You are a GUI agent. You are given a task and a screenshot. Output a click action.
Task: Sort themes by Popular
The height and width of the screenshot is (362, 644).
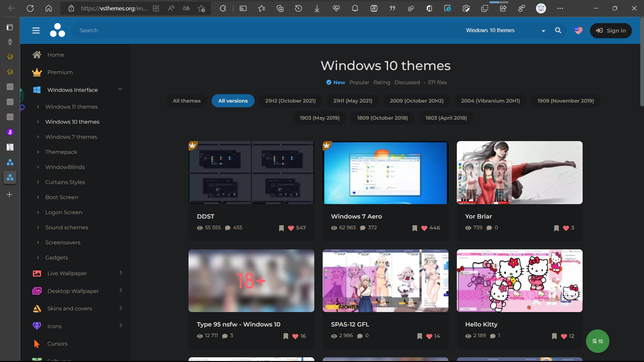click(x=359, y=82)
